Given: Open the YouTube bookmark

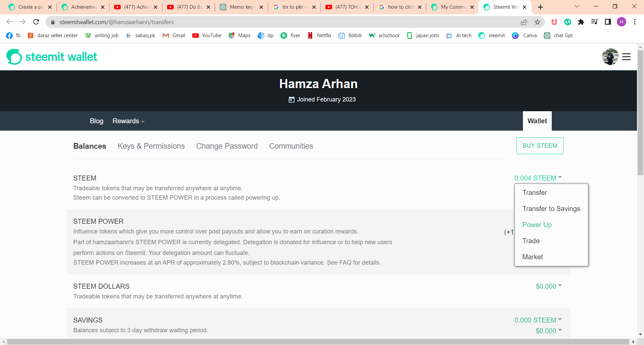Looking at the screenshot, I should tap(207, 36).
